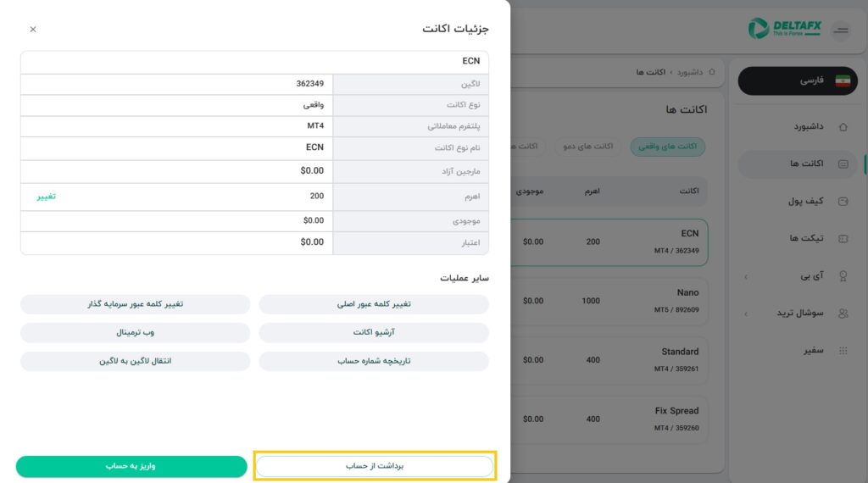Click the dashboard home icon in sidebar

pos(843,127)
